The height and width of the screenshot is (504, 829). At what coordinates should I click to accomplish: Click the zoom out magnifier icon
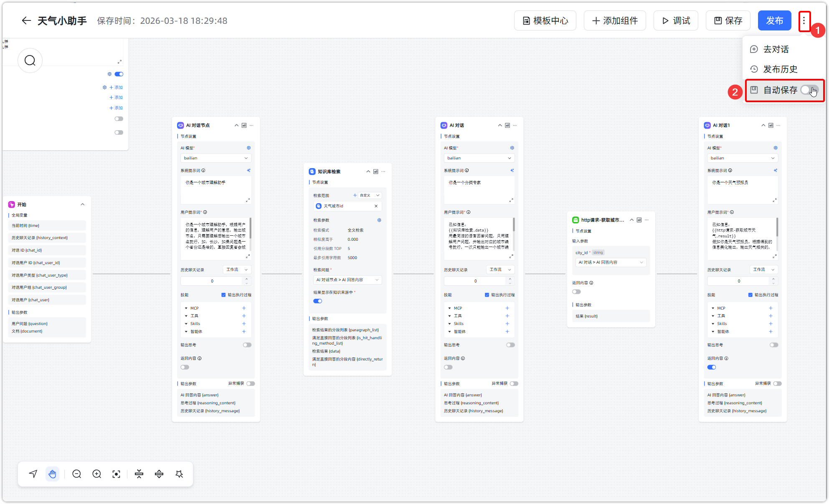(x=77, y=474)
